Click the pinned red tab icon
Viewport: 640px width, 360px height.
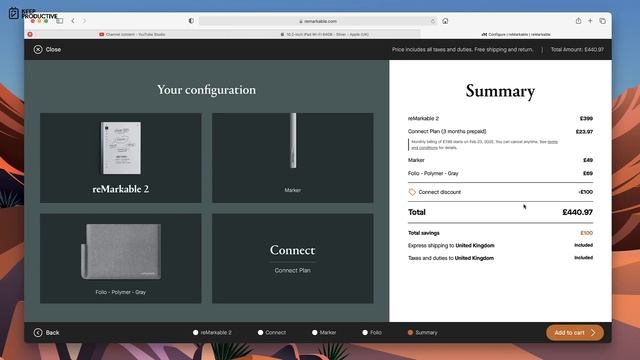30,34
